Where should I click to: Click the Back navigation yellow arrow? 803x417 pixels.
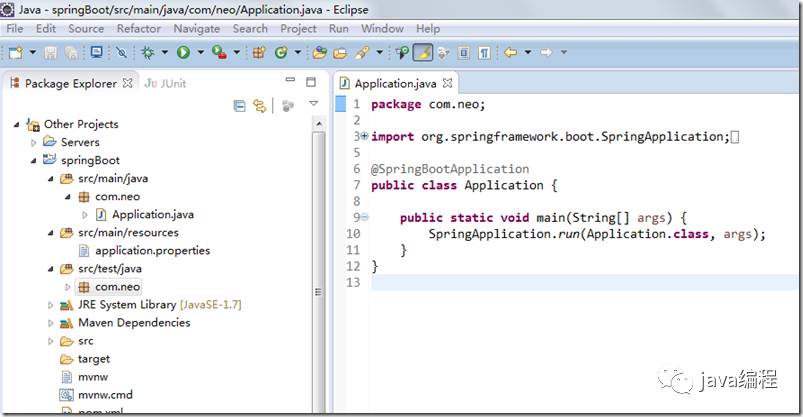510,52
